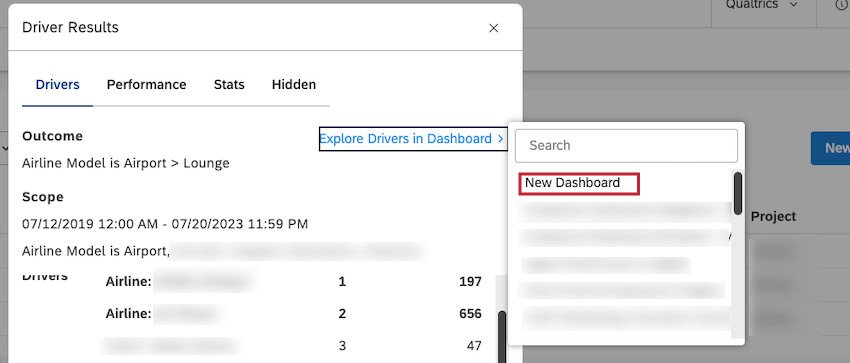Select the third driver row
Image resolution: width=850 pixels, height=363 pixels.
click(293, 346)
